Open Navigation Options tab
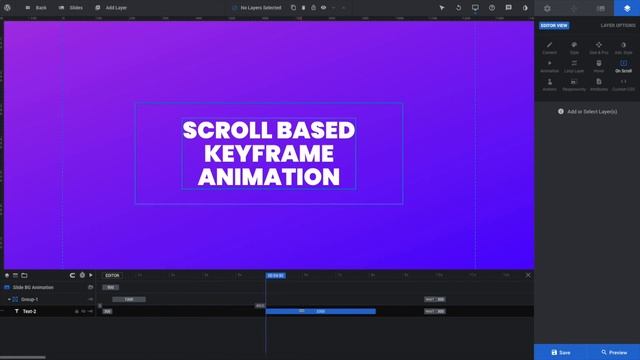 coord(574,8)
